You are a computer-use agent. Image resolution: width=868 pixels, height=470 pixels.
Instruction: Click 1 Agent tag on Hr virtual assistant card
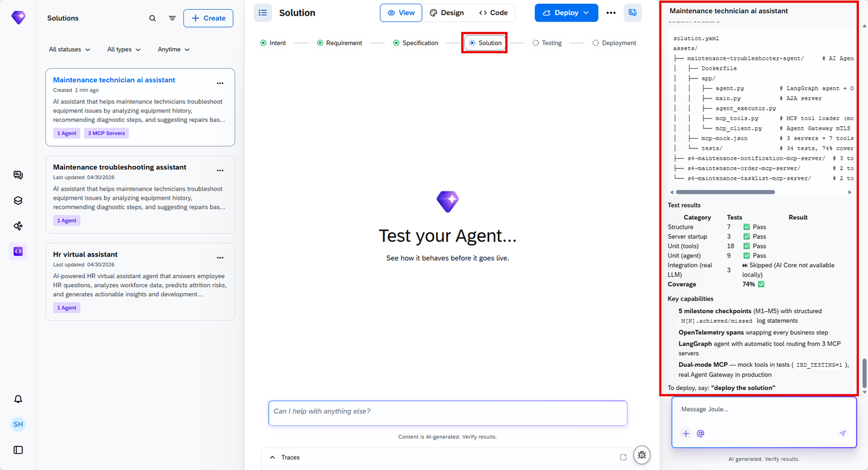click(66, 308)
